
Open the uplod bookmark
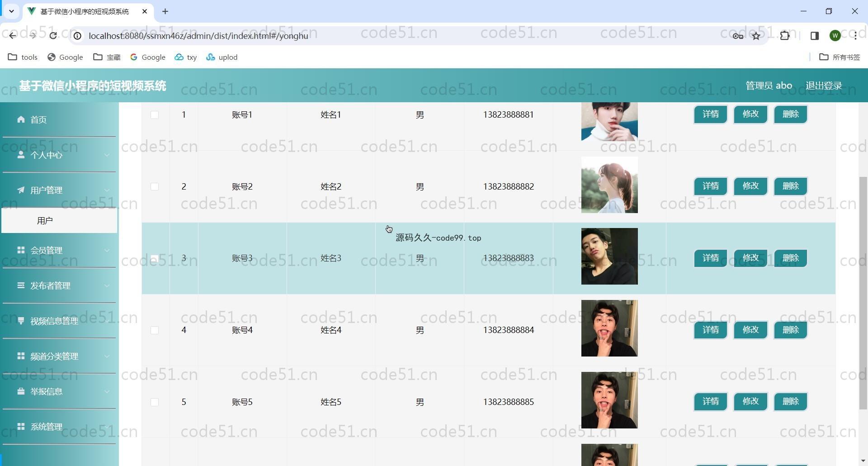click(222, 57)
